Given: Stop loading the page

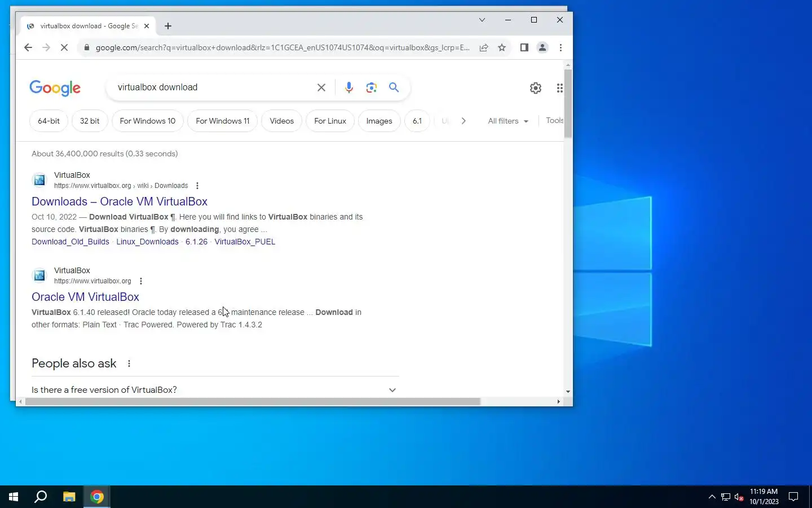Looking at the screenshot, I should click(64, 47).
